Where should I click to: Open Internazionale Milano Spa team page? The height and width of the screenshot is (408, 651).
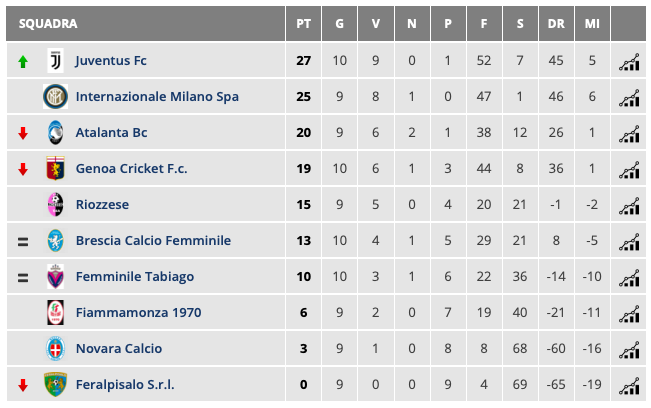pyautogui.click(x=157, y=97)
